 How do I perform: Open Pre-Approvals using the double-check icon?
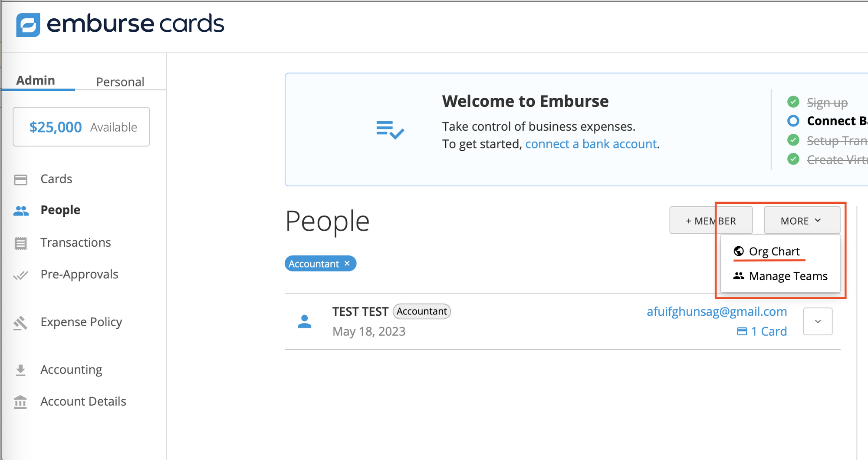tap(21, 275)
